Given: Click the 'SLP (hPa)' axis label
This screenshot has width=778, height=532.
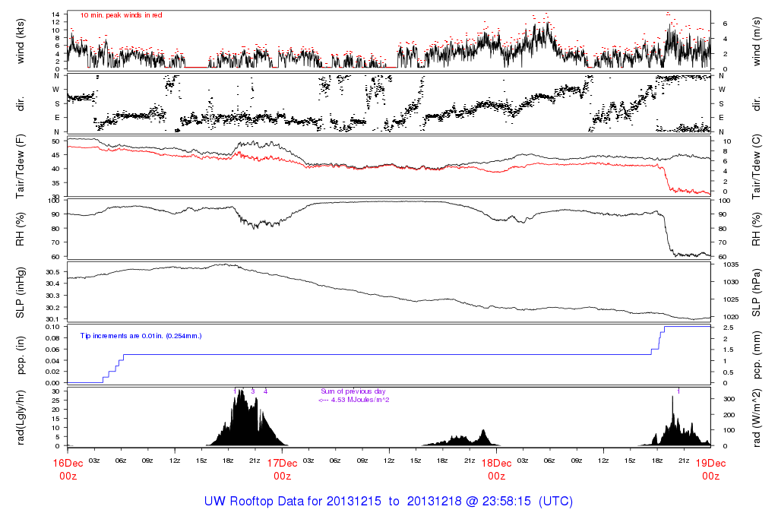Looking at the screenshot, I should click(x=756, y=293).
